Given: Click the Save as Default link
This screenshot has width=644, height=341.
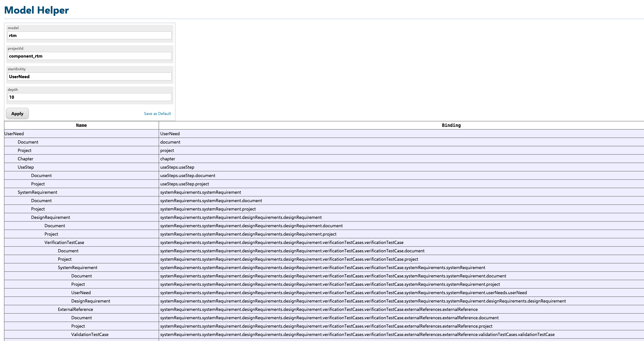Looking at the screenshot, I should (x=157, y=113).
